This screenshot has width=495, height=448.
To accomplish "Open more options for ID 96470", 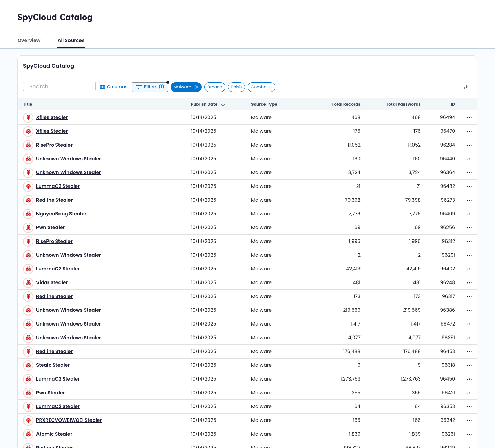I will [x=469, y=131].
